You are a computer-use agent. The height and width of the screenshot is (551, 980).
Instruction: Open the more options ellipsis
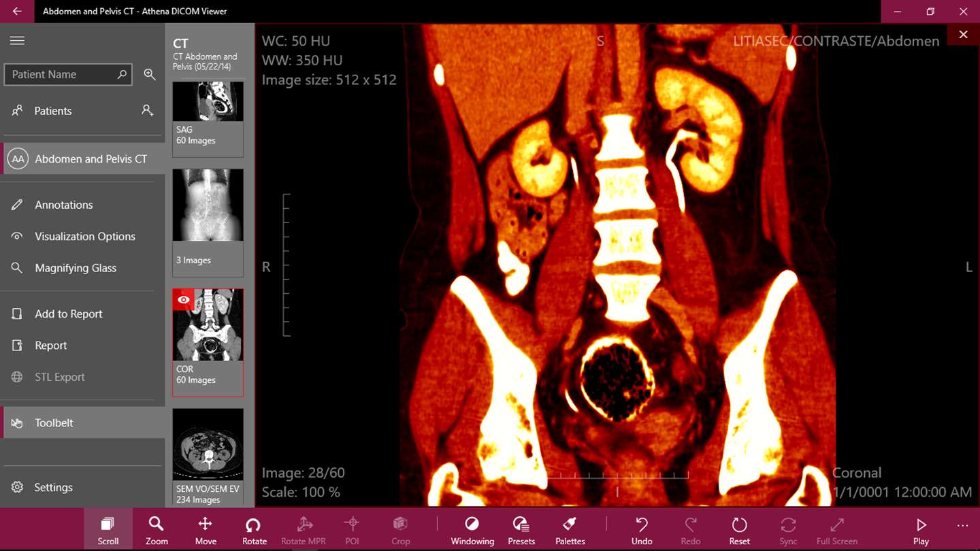962,526
